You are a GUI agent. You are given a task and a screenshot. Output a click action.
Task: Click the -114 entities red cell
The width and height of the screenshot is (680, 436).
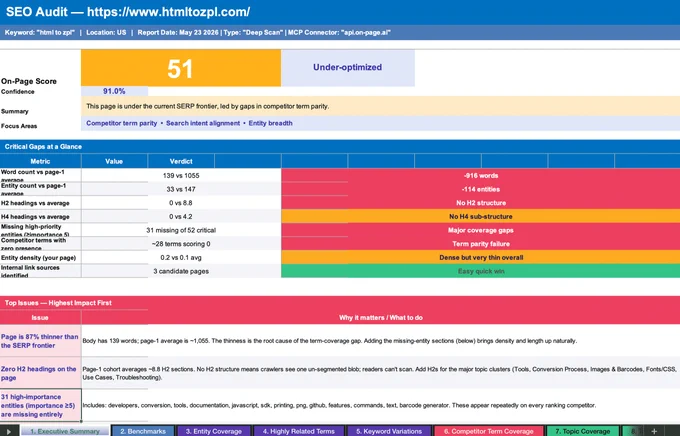click(x=481, y=189)
